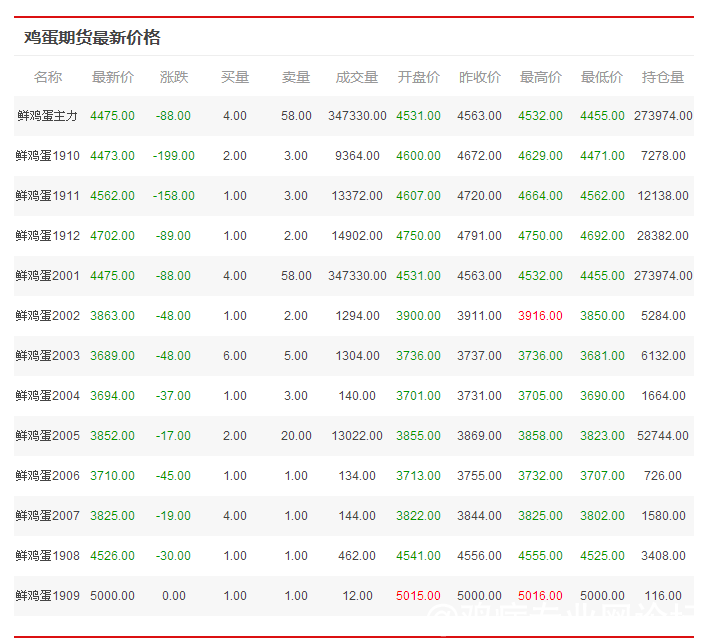Click the 持仓量 column header
This screenshot has height=644, width=709.
click(663, 77)
